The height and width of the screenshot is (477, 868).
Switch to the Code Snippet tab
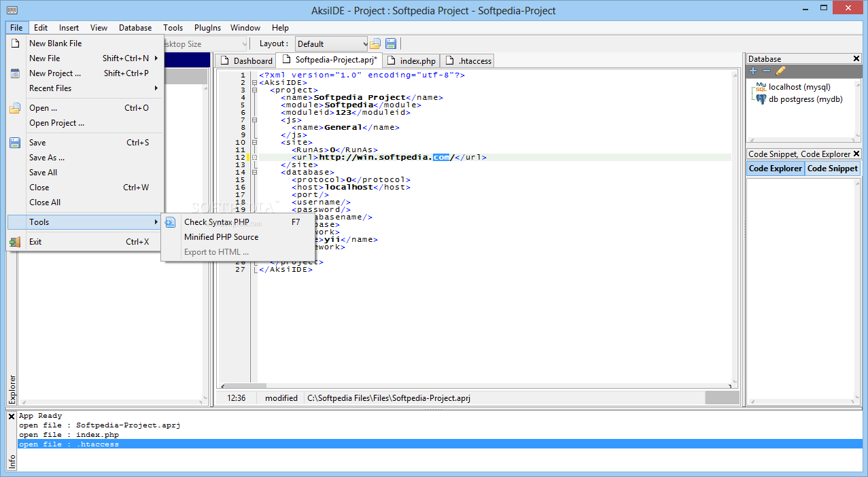(833, 169)
